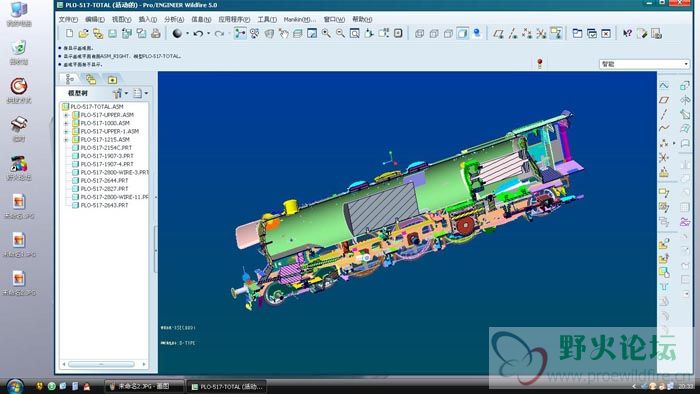Image resolution: width=700 pixels, height=394 pixels.
Task: Switch to hidden line display style
Action: 434,33
